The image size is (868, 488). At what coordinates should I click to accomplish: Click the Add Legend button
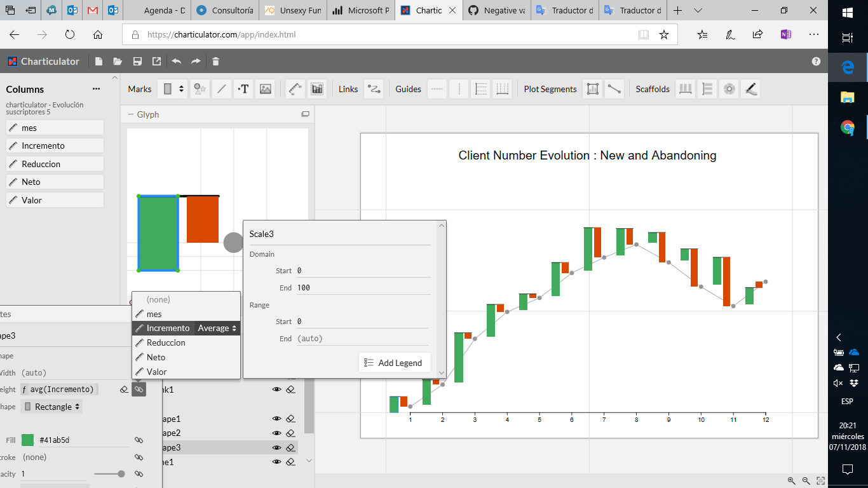tap(395, 363)
